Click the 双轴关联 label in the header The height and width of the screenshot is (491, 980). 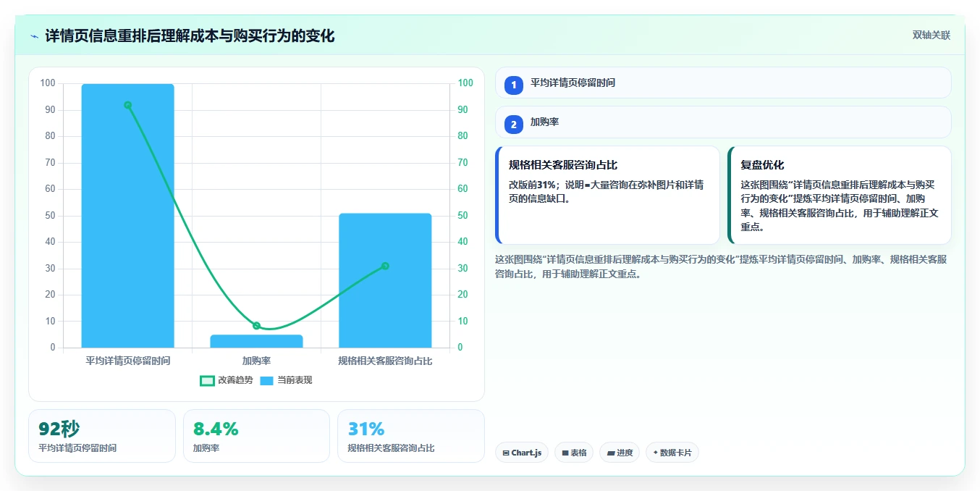(x=931, y=35)
